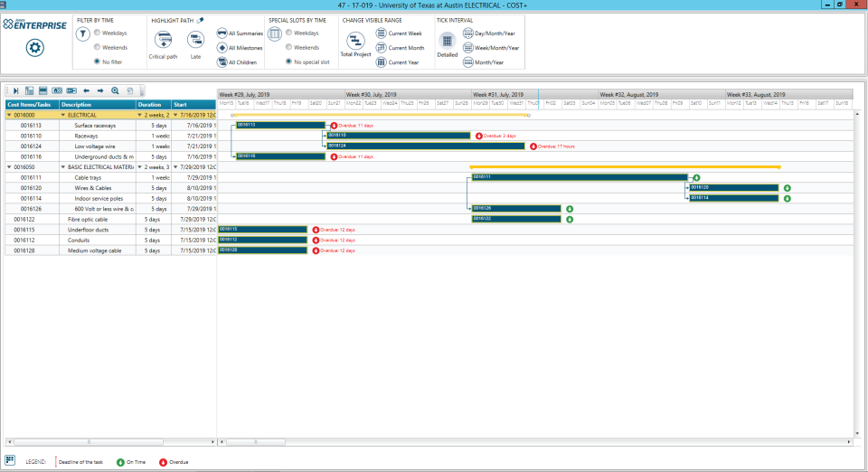This screenshot has height=472, width=868.
Task: Collapse the BASIC ELECTRICAL MATERIAL description arrow
Action: (x=63, y=167)
